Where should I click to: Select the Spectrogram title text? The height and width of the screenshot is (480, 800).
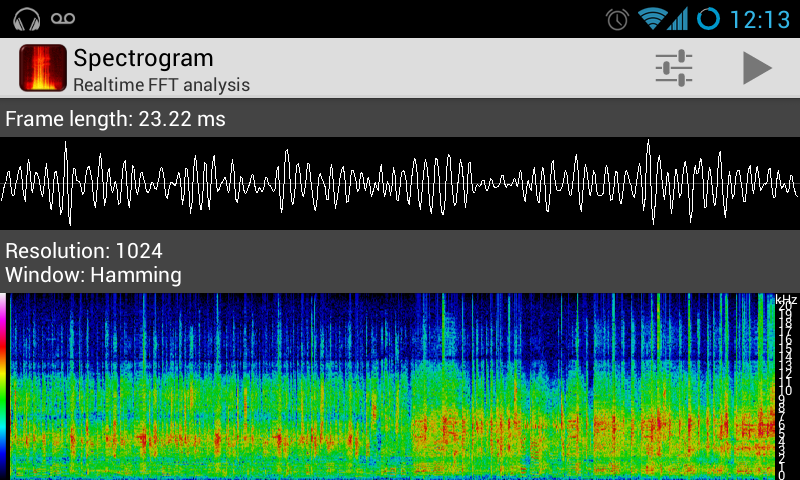[143, 59]
